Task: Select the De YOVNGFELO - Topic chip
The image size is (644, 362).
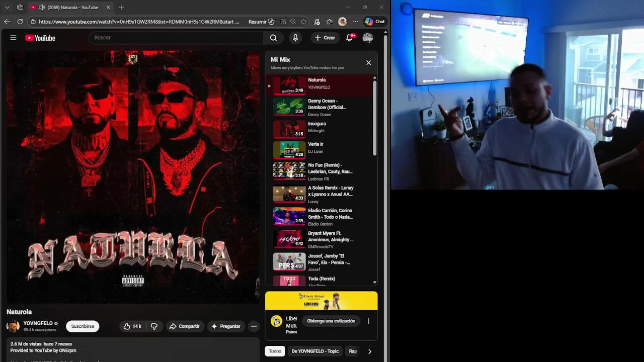Action: pos(315,351)
